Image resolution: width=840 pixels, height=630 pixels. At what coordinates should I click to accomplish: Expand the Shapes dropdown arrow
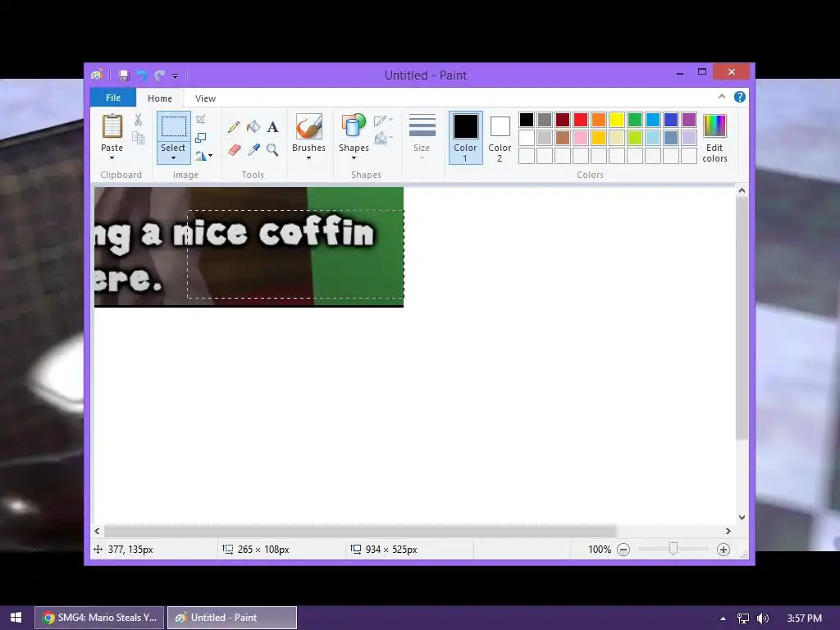354,158
